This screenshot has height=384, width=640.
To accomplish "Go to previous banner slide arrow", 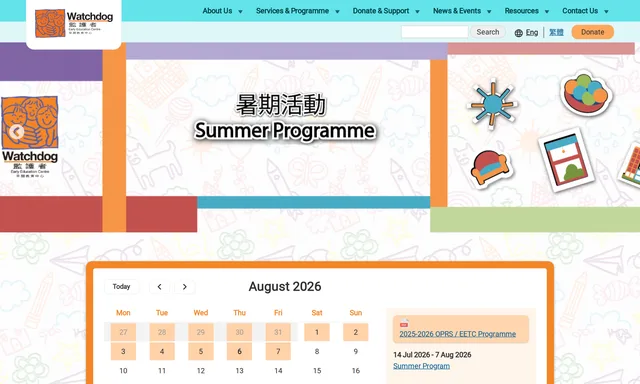I will pos(16,131).
